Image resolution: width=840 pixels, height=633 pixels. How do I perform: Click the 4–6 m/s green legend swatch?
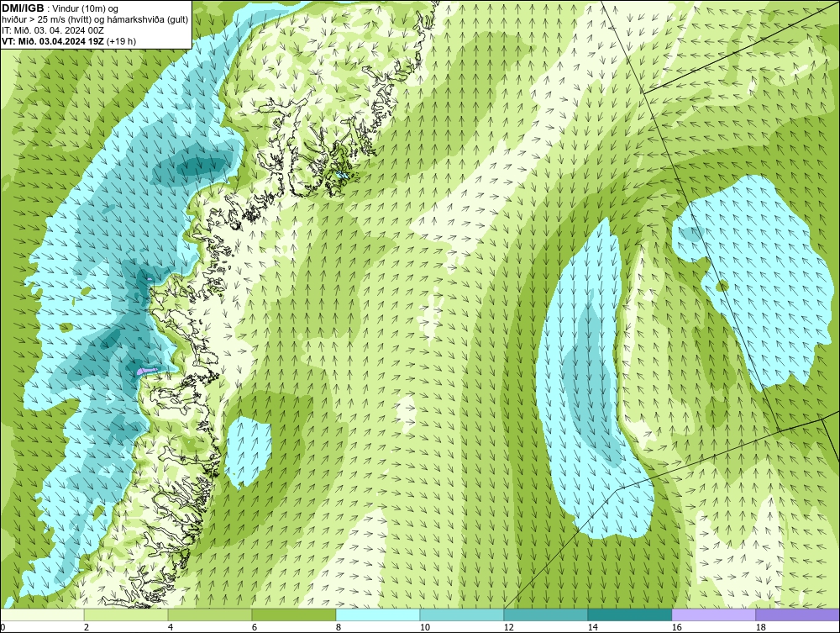(210, 615)
